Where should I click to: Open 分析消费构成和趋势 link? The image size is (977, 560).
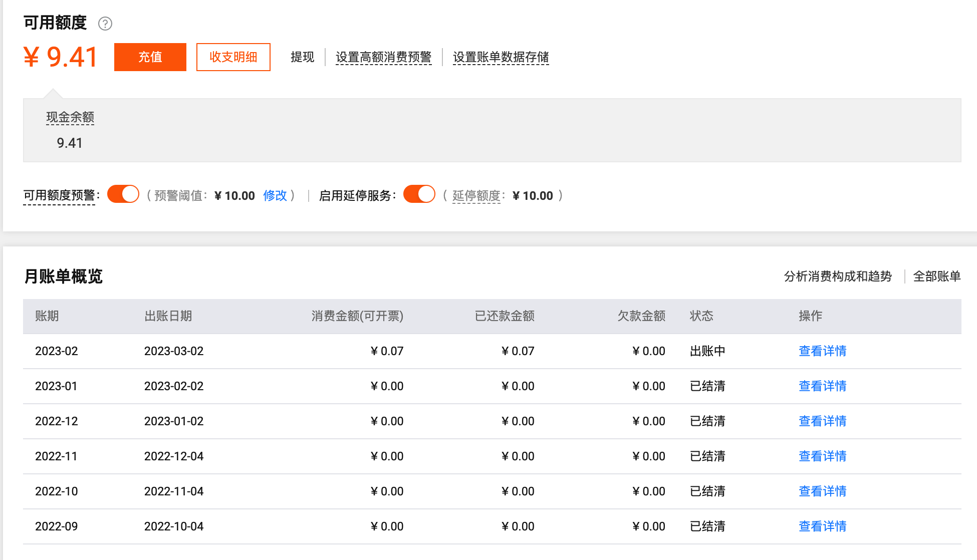click(838, 276)
